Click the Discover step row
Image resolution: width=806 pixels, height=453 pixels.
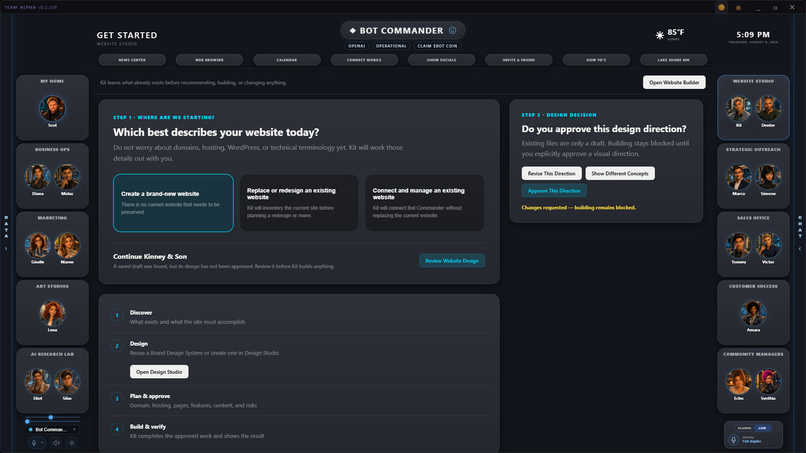[x=299, y=317]
